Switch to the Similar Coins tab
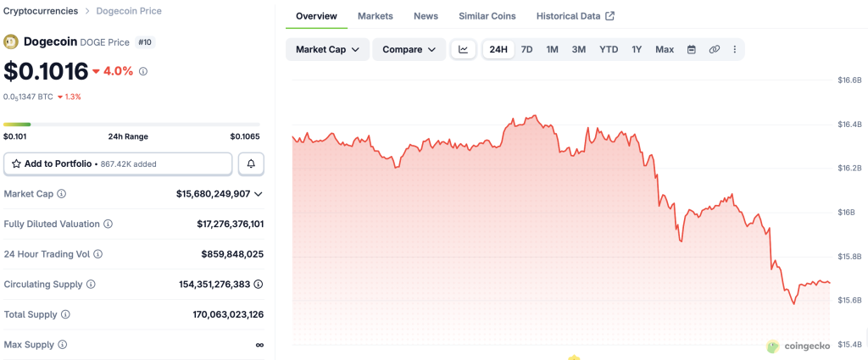The image size is (868, 360). (x=487, y=16)
